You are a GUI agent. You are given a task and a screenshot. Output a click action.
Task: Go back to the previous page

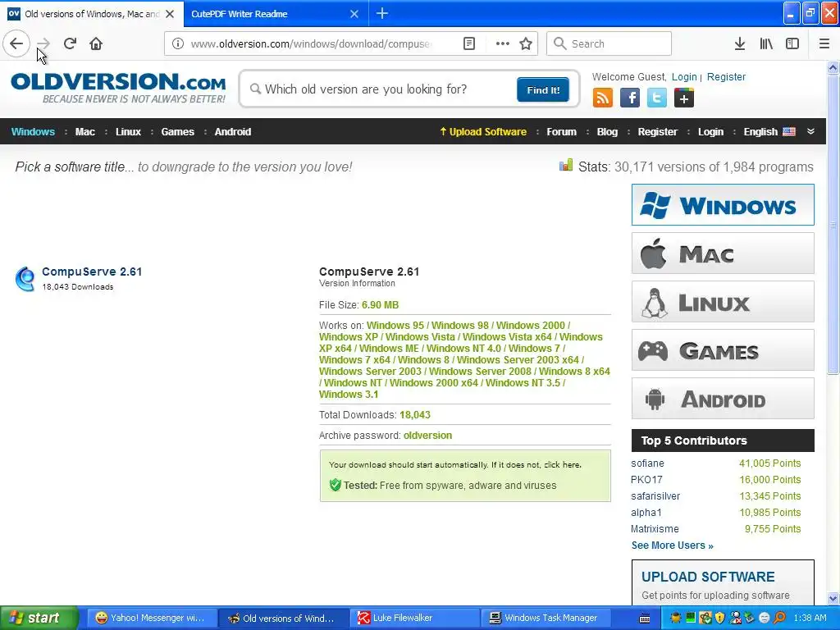tap(16, 43)
